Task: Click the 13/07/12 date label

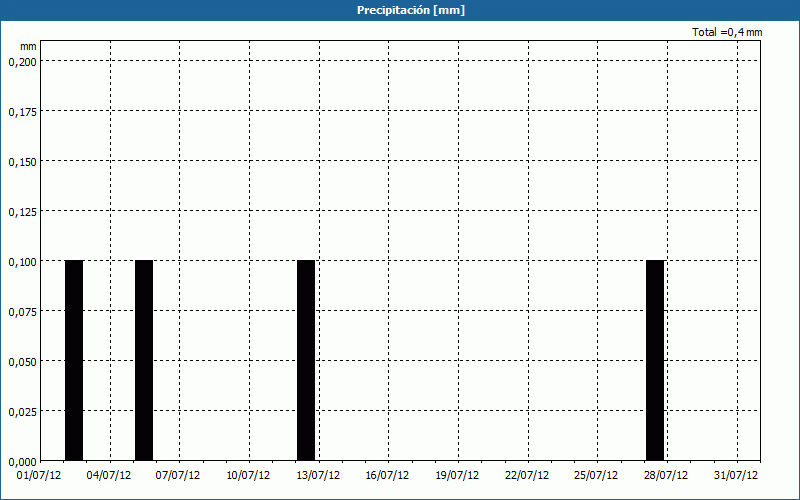Action: pos(318,476)
